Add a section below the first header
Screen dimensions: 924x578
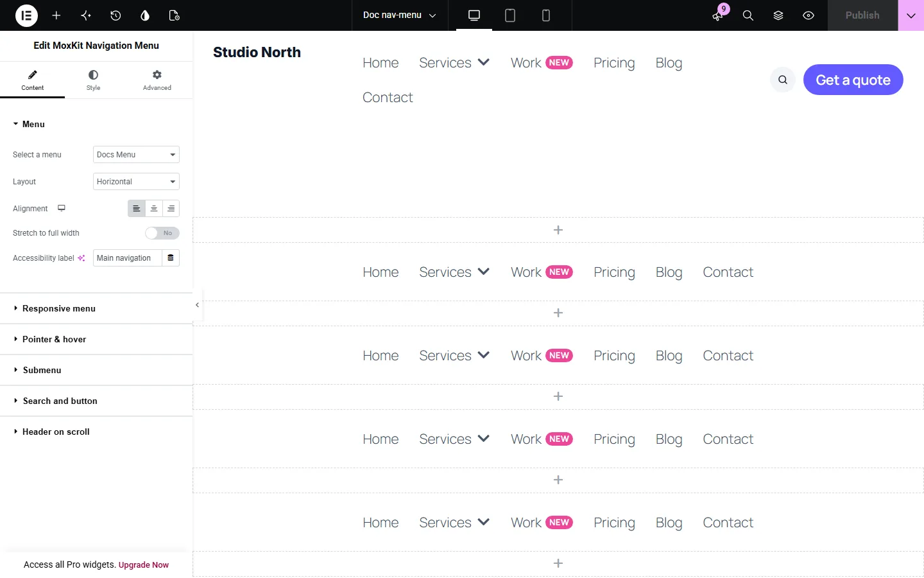[558, 230]
